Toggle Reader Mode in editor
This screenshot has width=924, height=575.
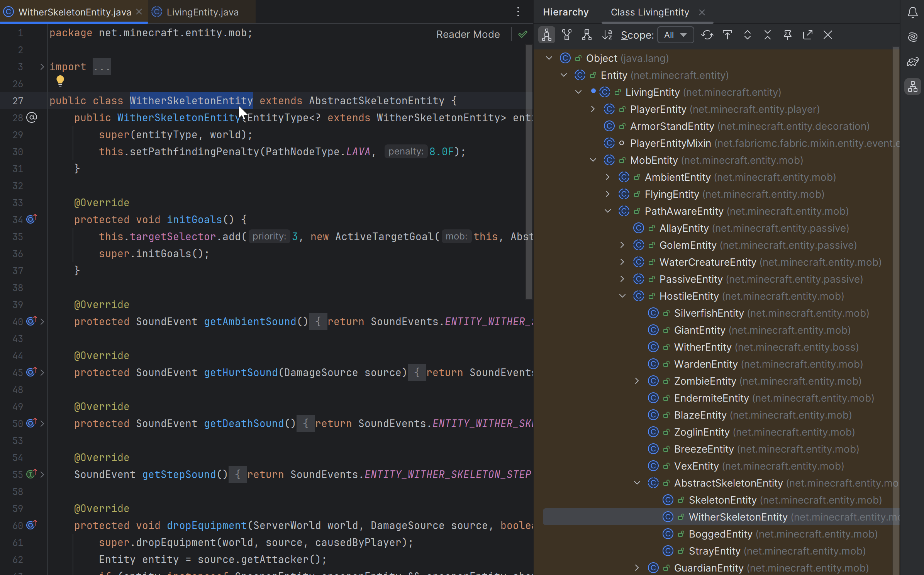click(468, 34)
